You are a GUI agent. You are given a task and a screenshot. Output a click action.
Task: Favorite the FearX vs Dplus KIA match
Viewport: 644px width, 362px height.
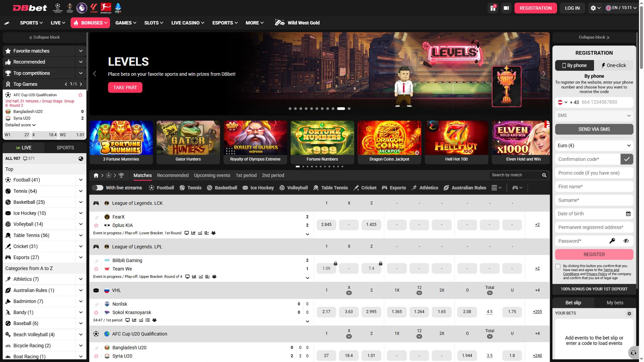[x=96, y=225]
